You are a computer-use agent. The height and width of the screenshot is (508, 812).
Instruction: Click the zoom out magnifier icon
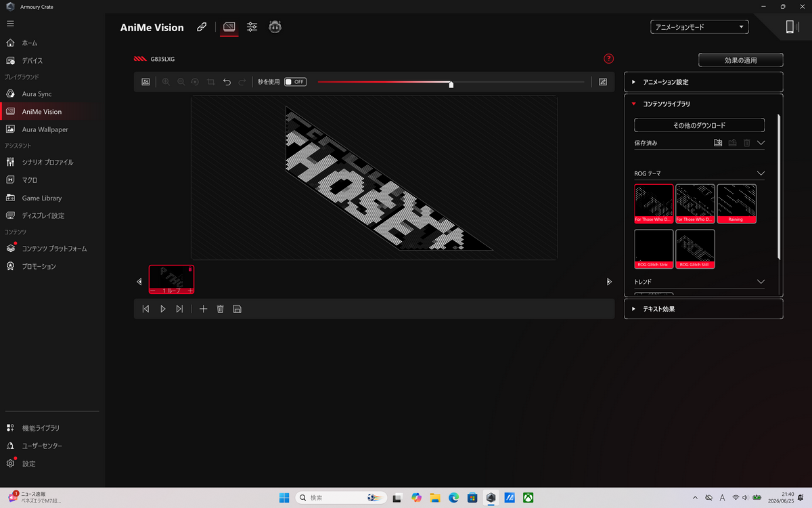(181, 82)
